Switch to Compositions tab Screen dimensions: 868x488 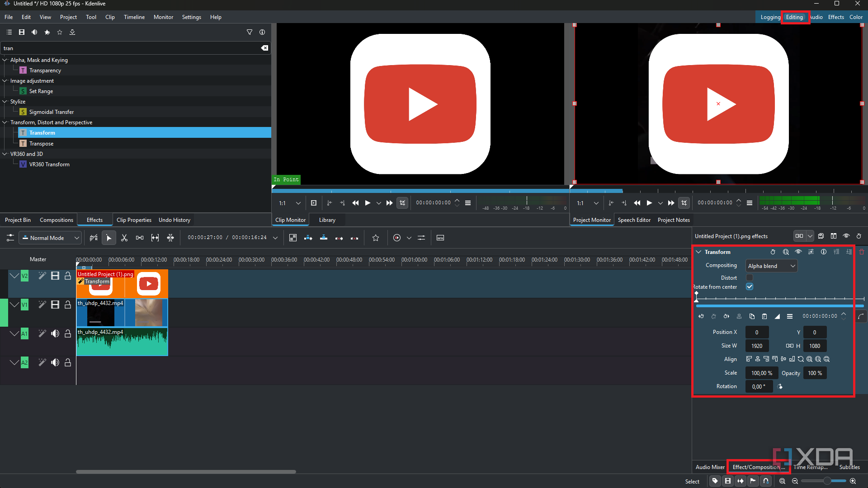pyautogui.click(x=57, y=220)
